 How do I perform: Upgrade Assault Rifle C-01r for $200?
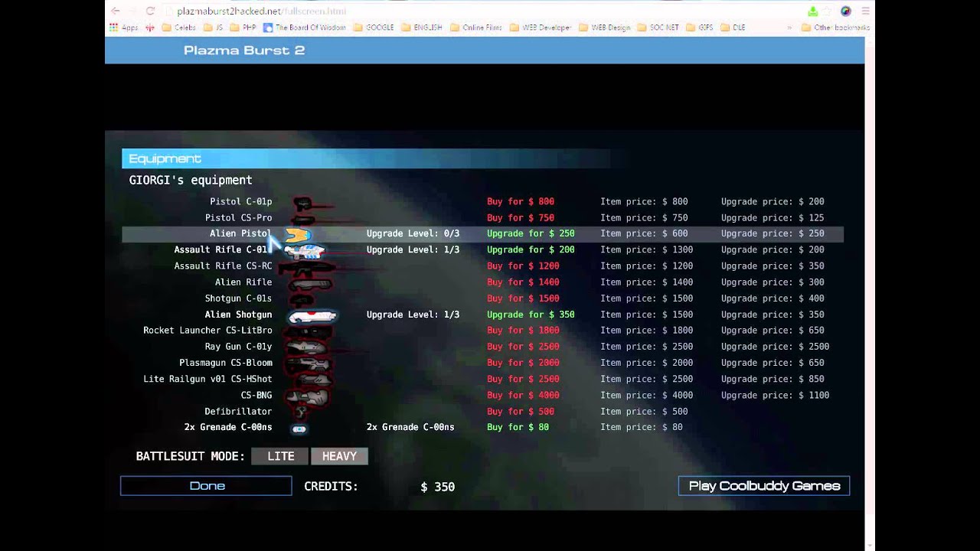point(531,250)
